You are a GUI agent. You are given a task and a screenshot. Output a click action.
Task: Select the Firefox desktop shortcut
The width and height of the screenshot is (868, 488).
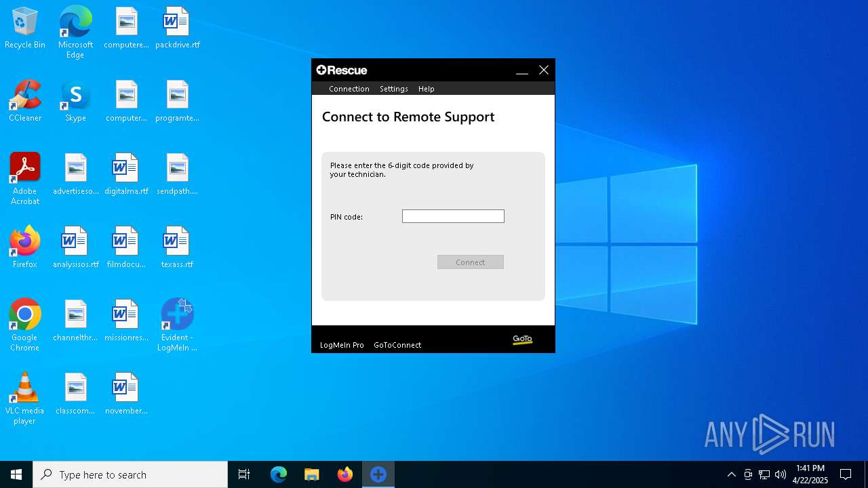point(25,247)
